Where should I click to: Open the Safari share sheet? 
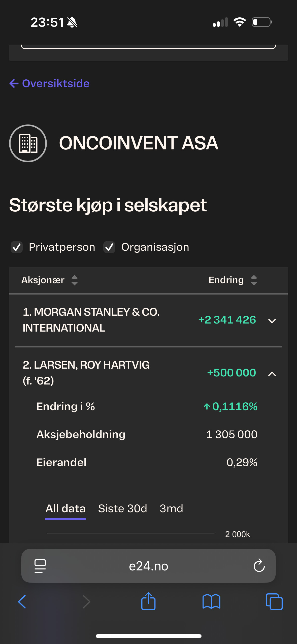pos(148,601)
